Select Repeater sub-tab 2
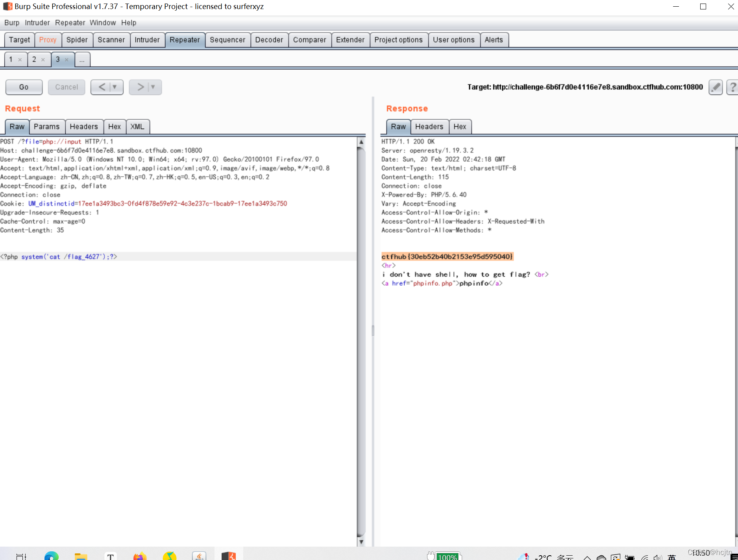This screenshot has width=738, height=560. tap(34, 59)
